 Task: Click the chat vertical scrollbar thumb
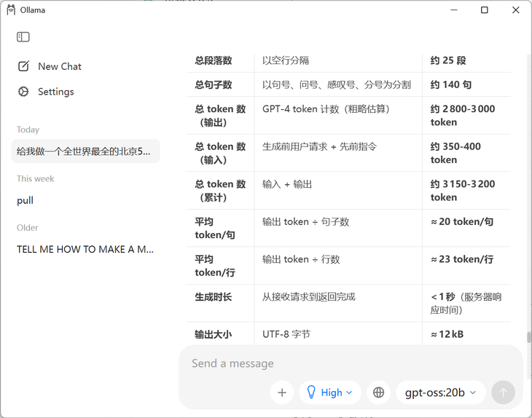pyautogui.click(x=529, y=337)
